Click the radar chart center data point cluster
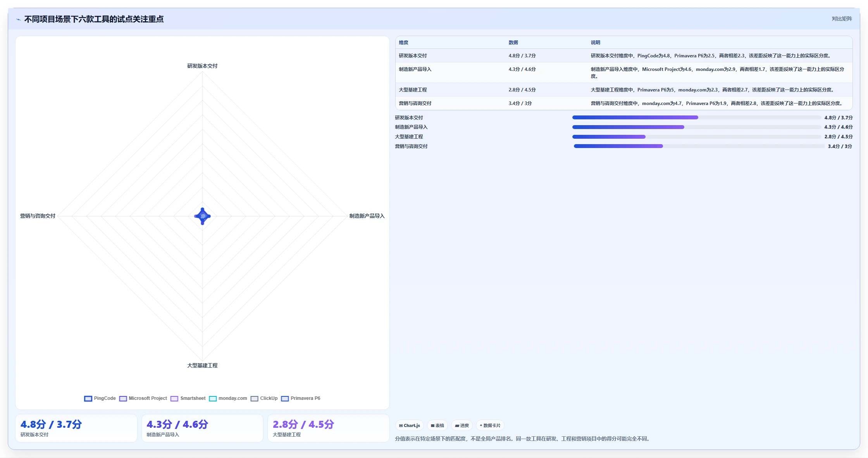The image size is (868, 458). [202, 216]
